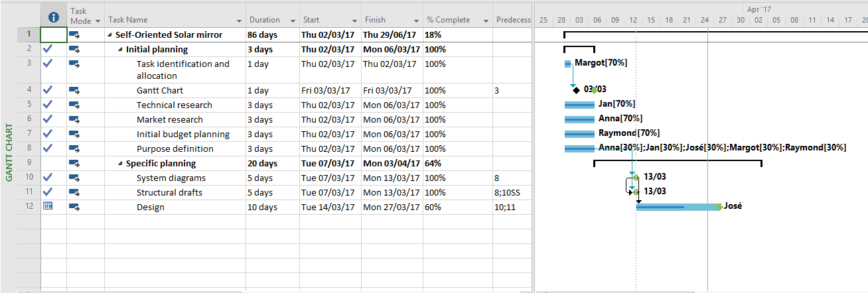868x293 pixels.
Task: Collapse the Self-Oriented Solar mirror project outline
Action: [109, 35]
